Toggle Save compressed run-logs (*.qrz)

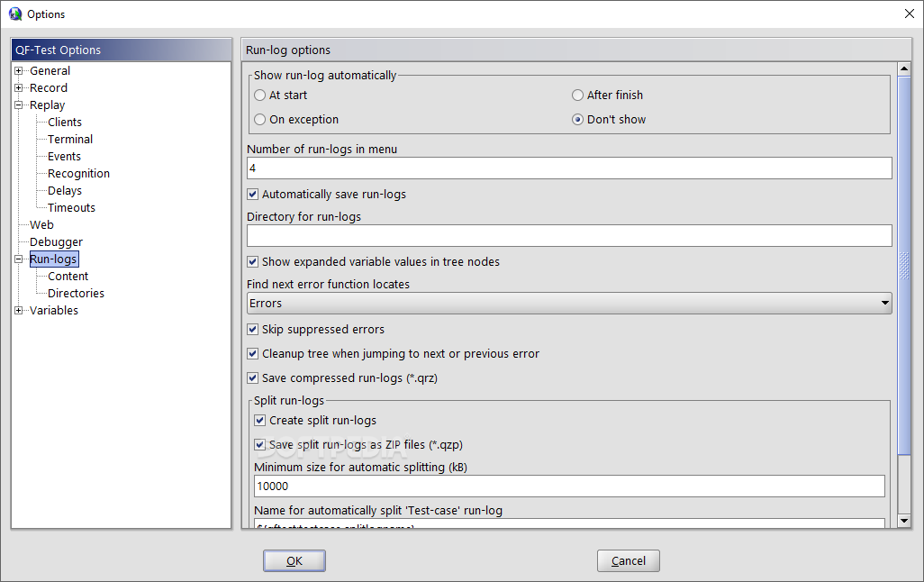[x=253, y=377]
